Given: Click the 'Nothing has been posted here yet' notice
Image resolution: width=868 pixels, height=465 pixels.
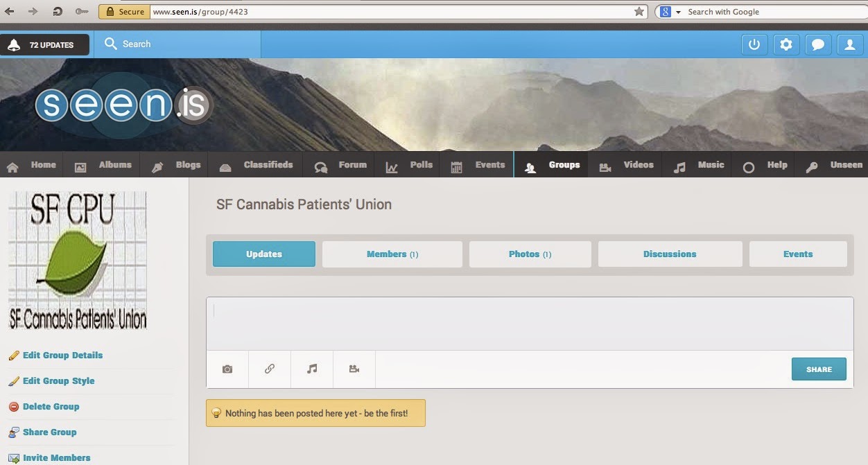Looking at the screenshot, I should pyautogui.click(x=315, y=413).
